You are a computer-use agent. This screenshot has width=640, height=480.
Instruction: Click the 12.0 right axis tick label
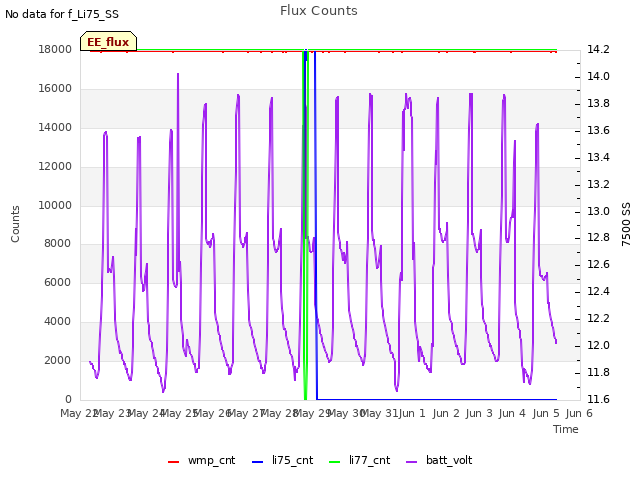click(x=598, y=345)
